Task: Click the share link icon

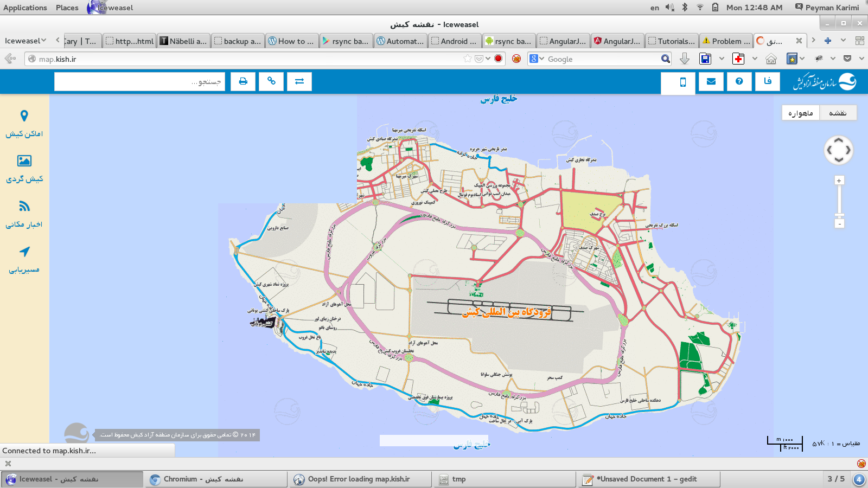Action: point(271,81)
